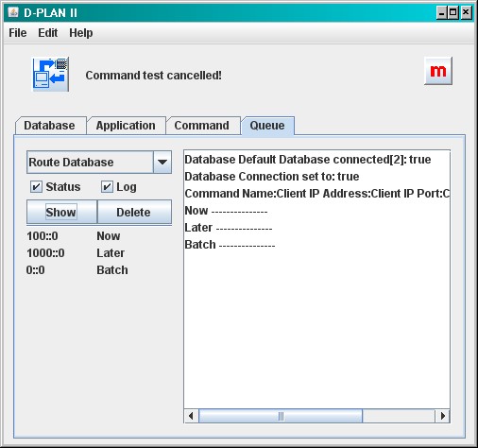Select the Route Database combo box field
This screenshot has height=448, width=478.
click(x=99, y=163)
